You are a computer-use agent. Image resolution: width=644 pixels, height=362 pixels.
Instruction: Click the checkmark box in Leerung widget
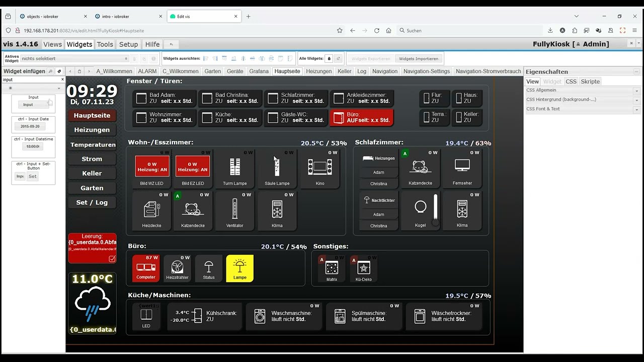click(x=112, y=259)
